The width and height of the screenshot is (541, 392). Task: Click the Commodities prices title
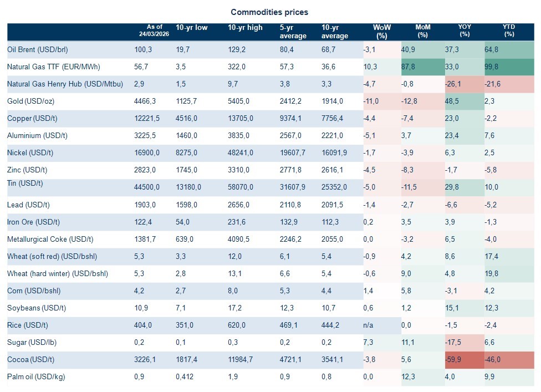coord(269,12)
